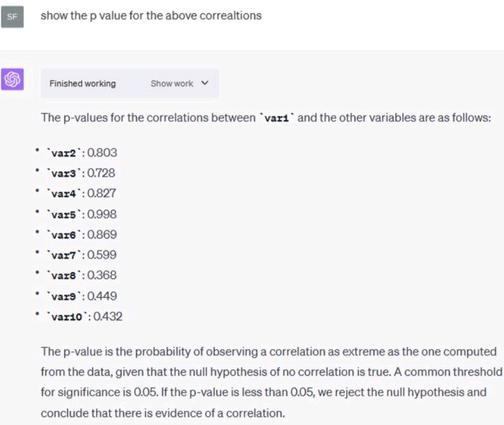Click the Show work label
This screenshot has height=425, width=504.
[x=172, y=84]
